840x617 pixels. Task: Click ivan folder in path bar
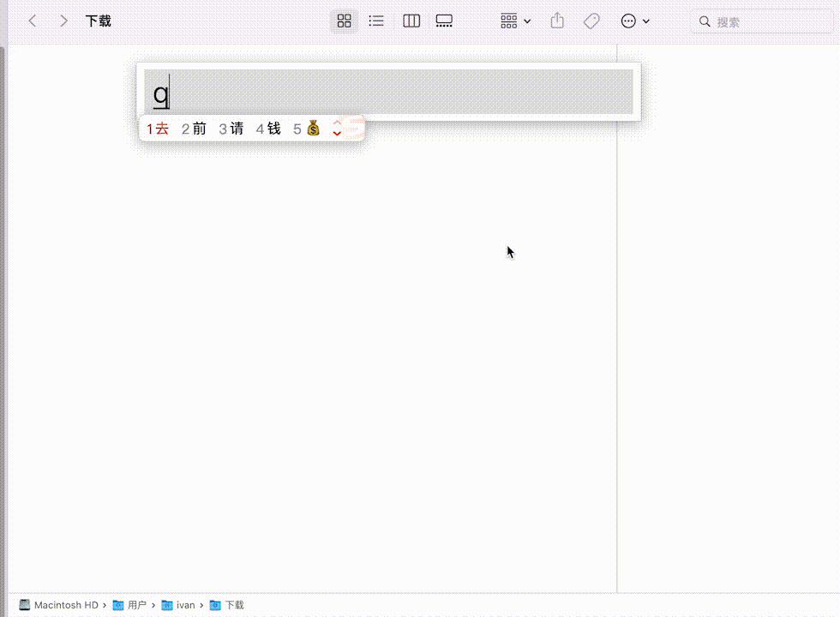(178, 605)
